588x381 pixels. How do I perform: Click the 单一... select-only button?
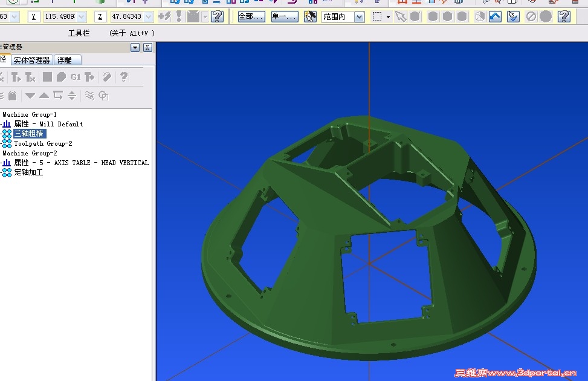285,16
